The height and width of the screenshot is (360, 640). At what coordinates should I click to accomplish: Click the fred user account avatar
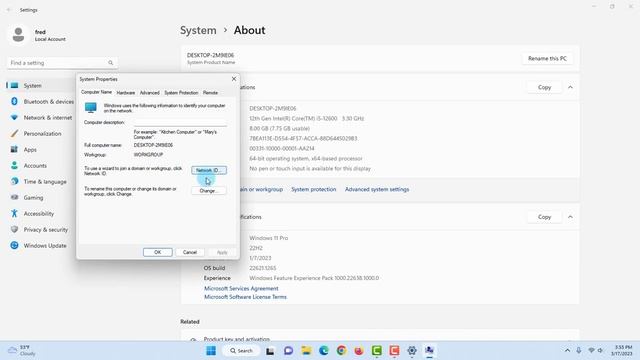click(x=18, y=35)
